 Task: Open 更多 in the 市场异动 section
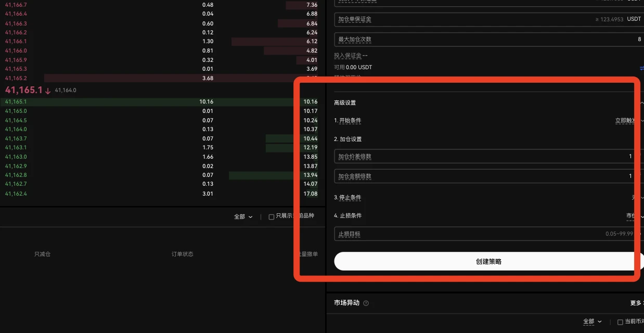tap(636, 302)
